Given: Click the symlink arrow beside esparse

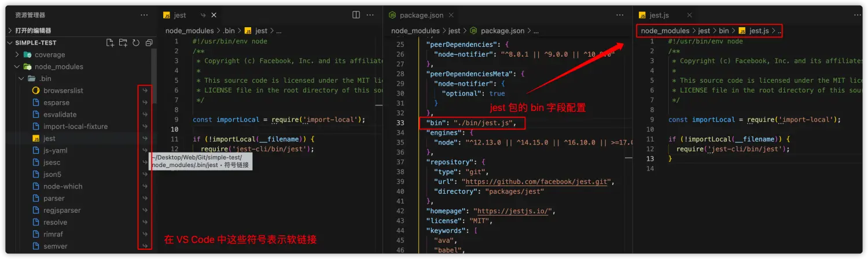Looking at the screenshot, I should click(145, 103).
